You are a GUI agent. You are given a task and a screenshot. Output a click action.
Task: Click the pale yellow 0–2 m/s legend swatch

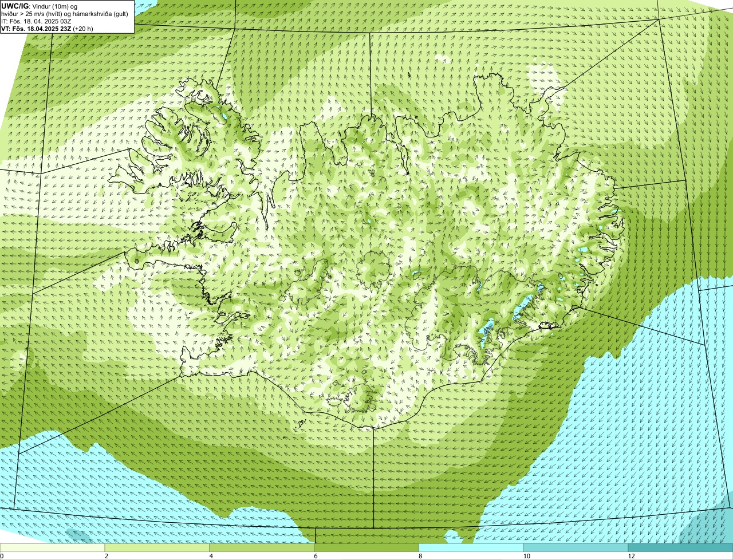[53, 548]
